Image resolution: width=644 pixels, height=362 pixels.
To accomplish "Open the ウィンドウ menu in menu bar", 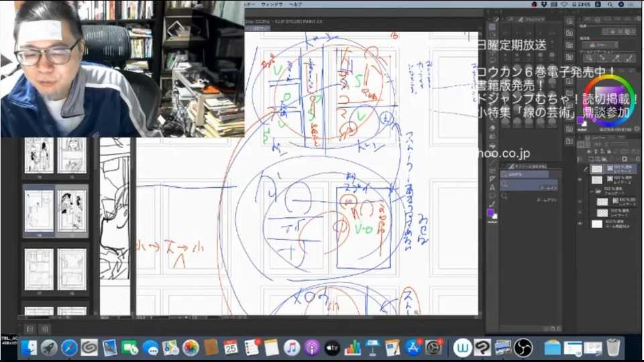I will (x=272, y=5).
